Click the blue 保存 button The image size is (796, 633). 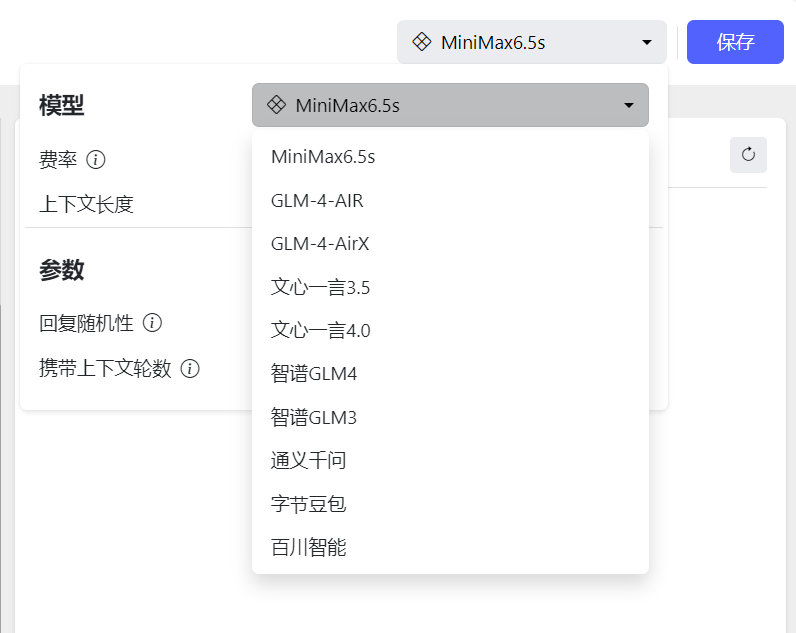tap(735, 42)
